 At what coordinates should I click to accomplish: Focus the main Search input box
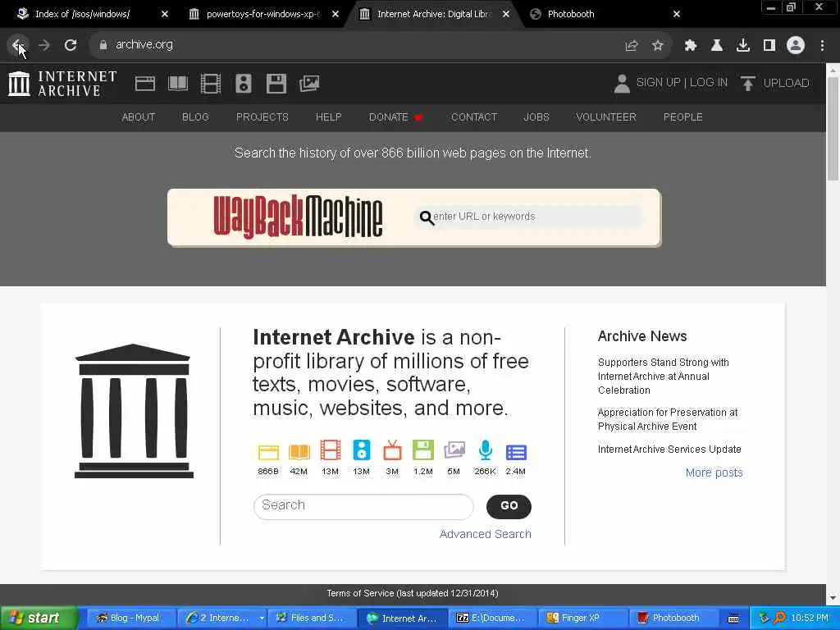pyautogui.click(x=363, y=506)
